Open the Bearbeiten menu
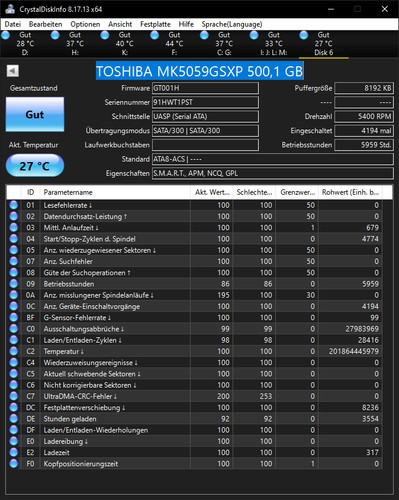The width and height of the screenshot is (399, 500). tap(45, 24)
